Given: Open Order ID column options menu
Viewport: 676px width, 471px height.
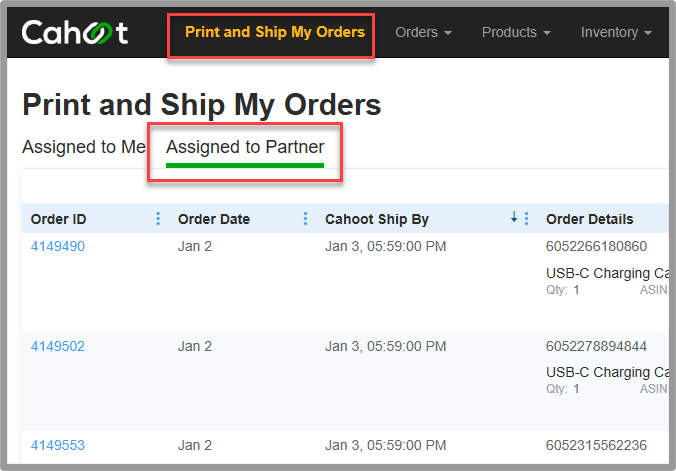Looking at the screenshot, I should click(158, 219).
